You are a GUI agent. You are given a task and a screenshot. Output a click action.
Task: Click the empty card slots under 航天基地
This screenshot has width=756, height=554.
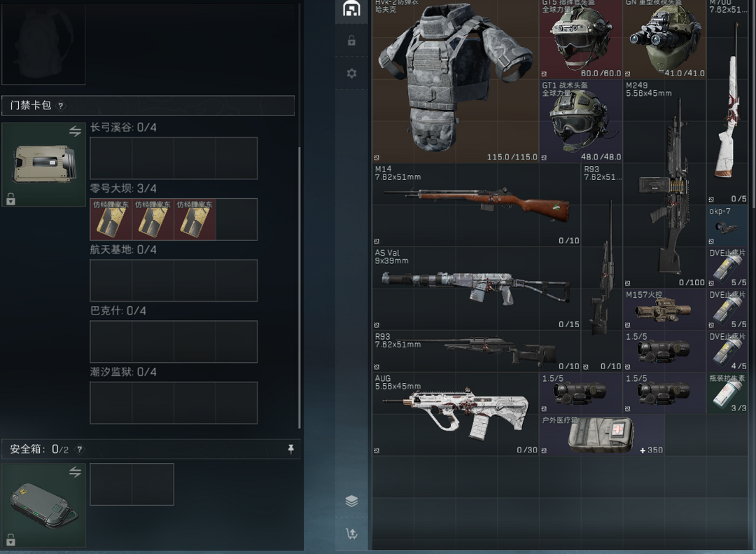click(174, 280)
